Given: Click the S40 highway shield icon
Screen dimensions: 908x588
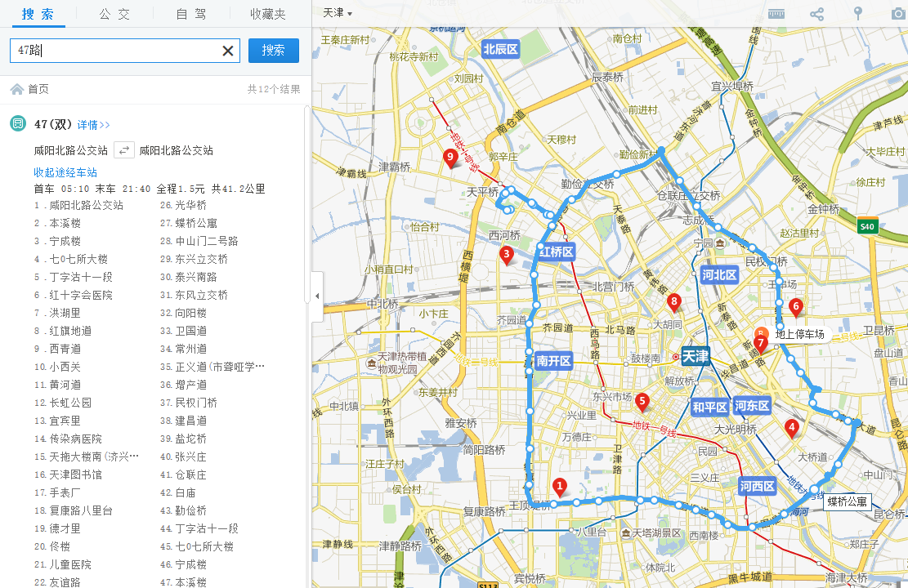Looking at the screenshot, I should [867, 226].
